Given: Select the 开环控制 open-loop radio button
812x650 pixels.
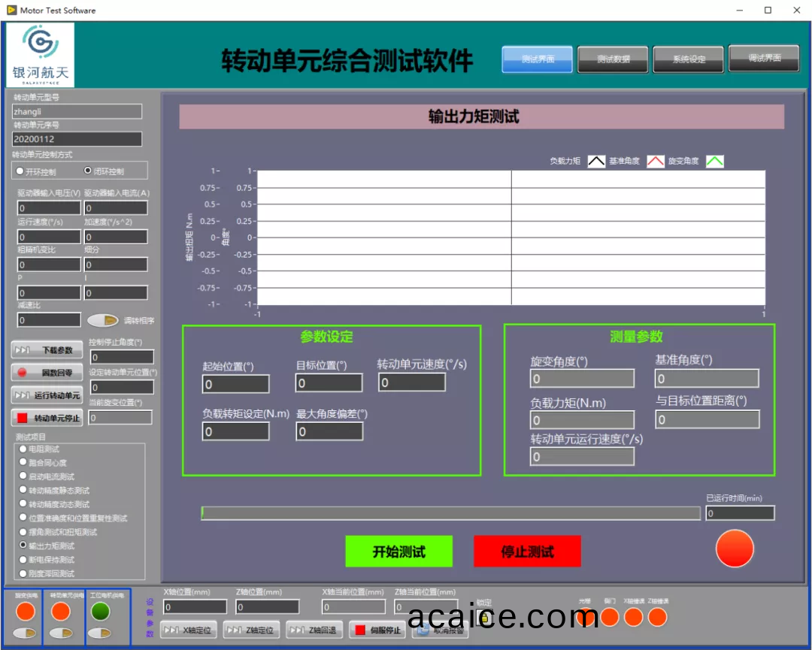Looking at the screenshot, I should pyautogui.click(x=20, y=171).
